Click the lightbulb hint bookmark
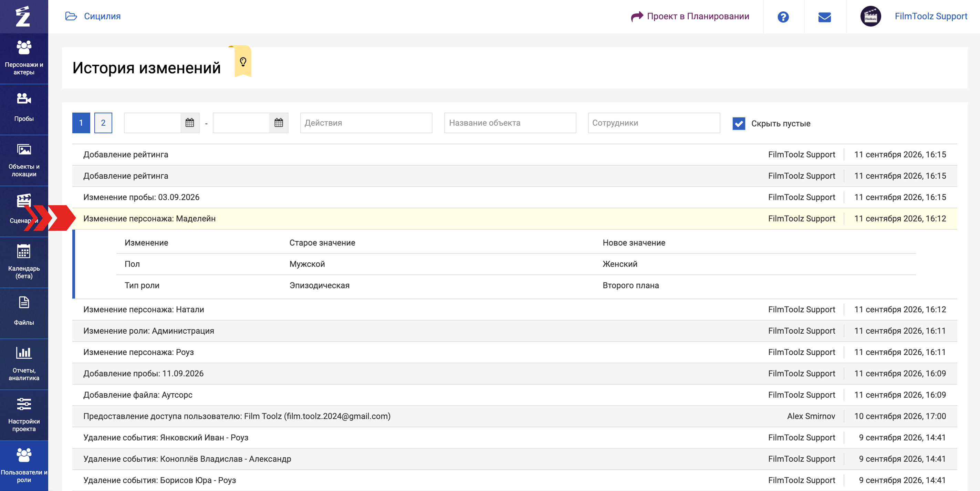This screenshot has height=491, width=980. [243, 61]
